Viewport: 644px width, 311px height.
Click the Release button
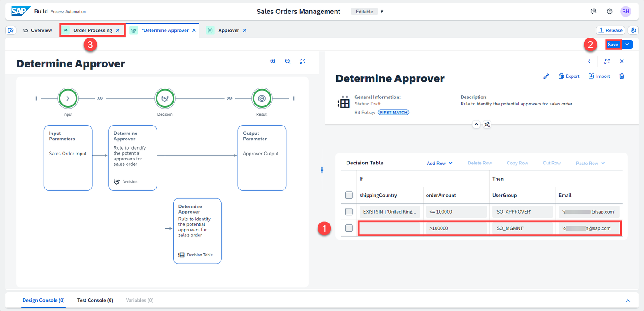coord(610,30)
